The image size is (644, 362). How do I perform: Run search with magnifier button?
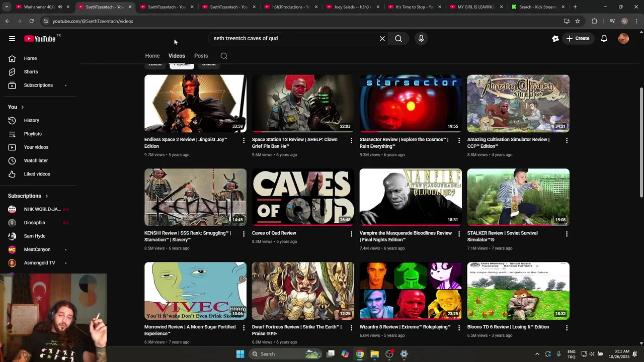pyautogui.click(x=398, y=38)
